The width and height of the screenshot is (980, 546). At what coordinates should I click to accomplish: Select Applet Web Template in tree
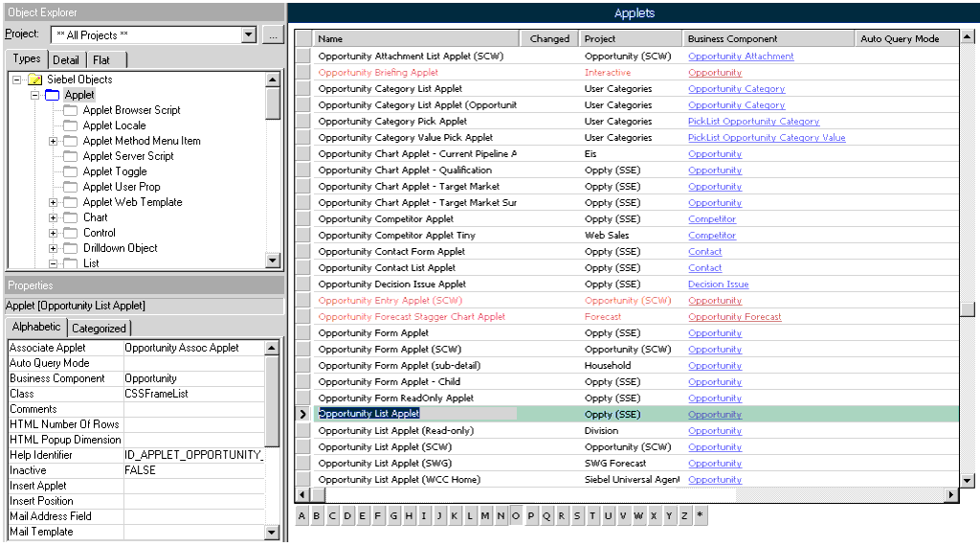[x=132, y=202]
